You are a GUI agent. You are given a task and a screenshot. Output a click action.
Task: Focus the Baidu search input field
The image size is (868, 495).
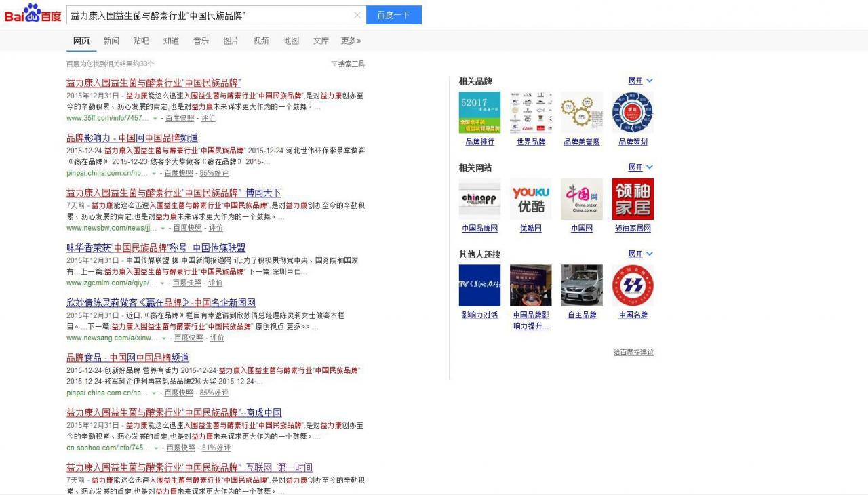click(210, 15)
